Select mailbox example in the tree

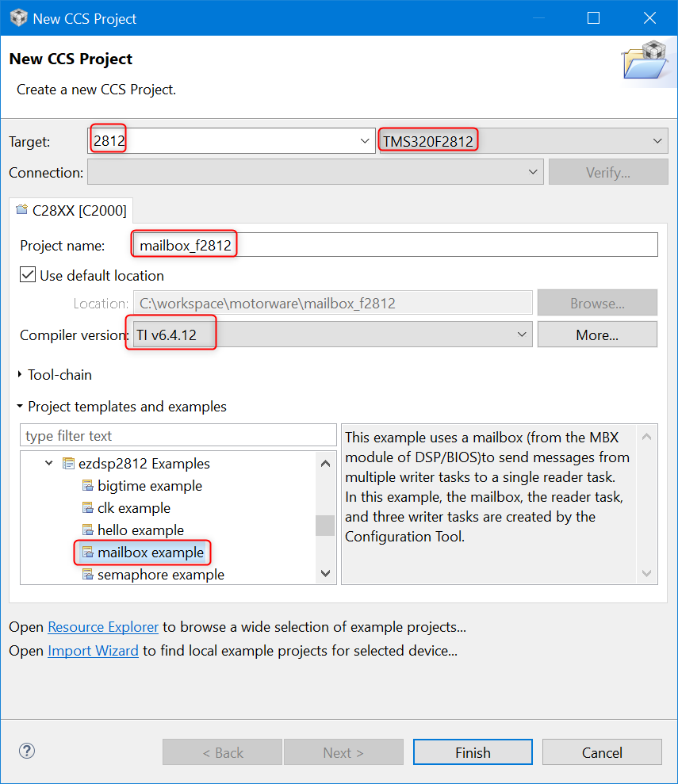click(x=150, y=553)
